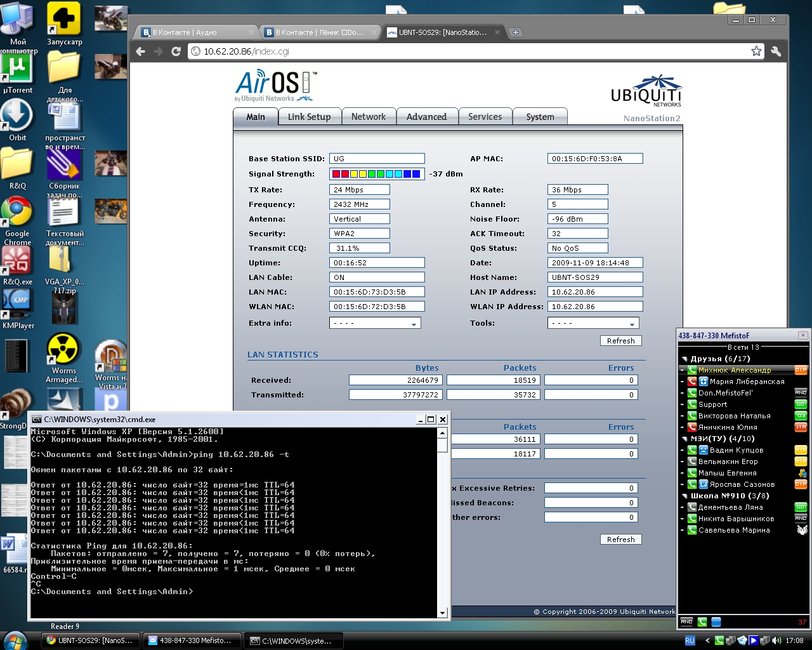Switch to the Link Setup tab

coord(310,117)
